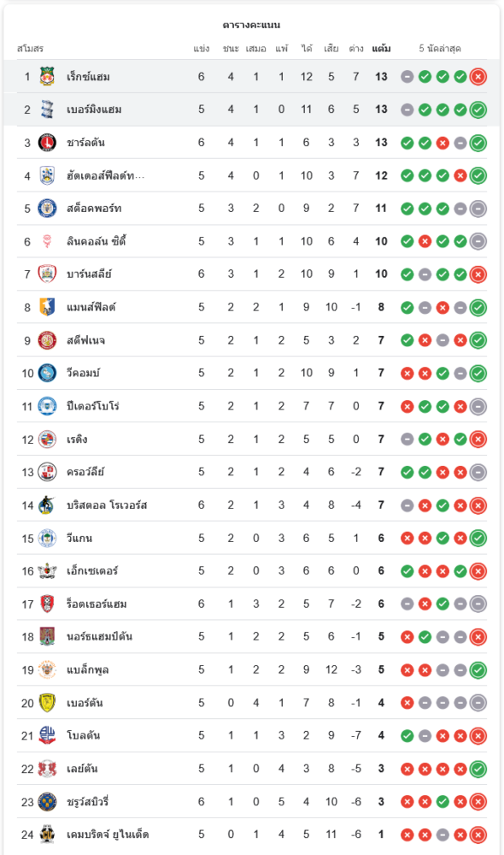Click the Lincoln City crest in row 6
Viewport: 504px width, 855px height.
pyautogui.click(x=47, y=241)
